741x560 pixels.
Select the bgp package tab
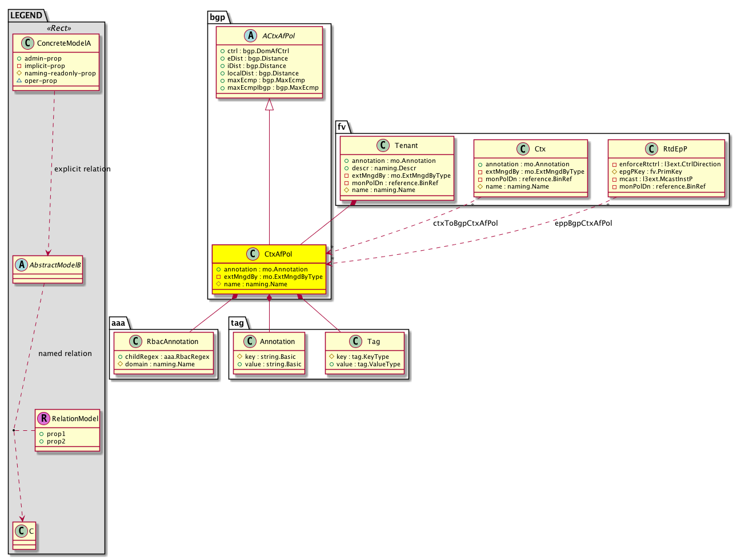217,17
